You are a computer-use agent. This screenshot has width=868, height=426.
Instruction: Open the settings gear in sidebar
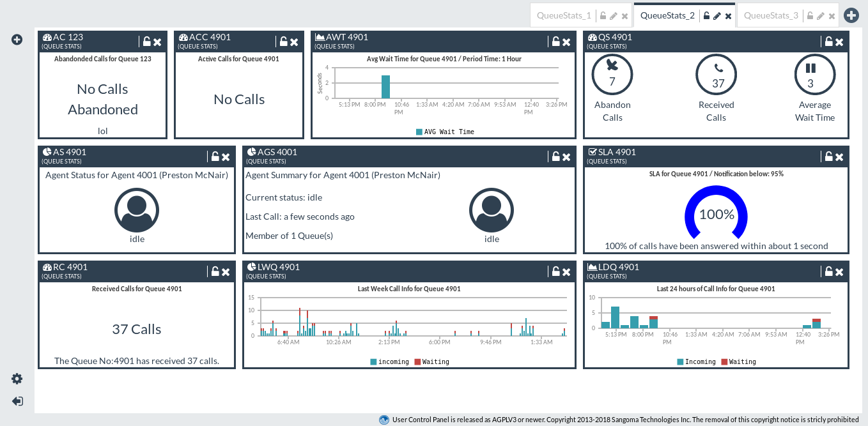[17, 379]
